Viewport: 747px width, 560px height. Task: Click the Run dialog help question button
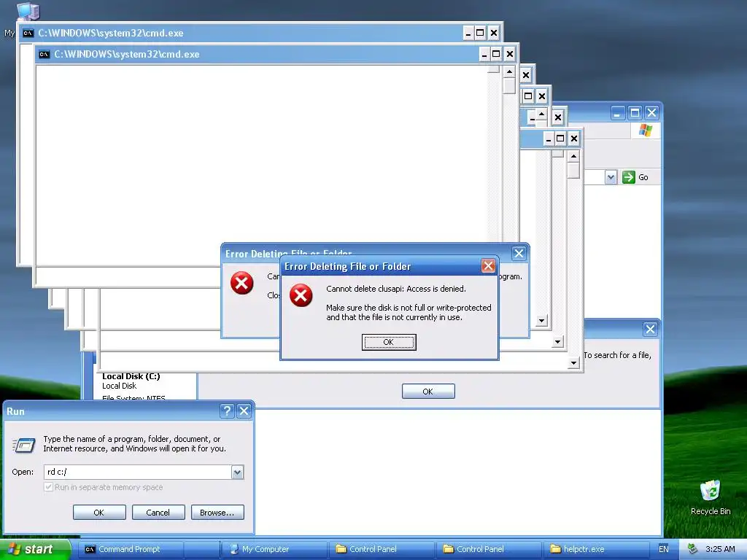tap(227, 411)
